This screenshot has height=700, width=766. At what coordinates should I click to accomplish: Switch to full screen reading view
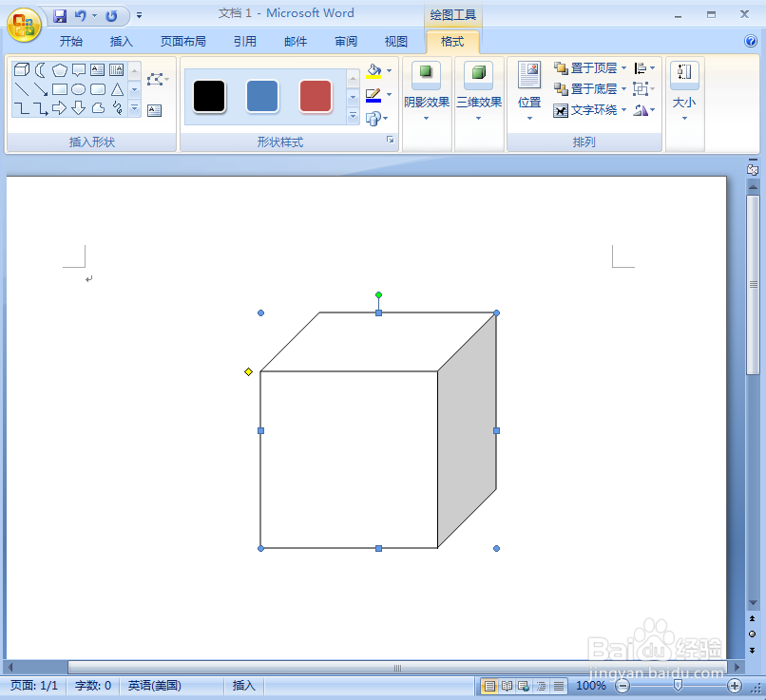click(x=507, y=686)
